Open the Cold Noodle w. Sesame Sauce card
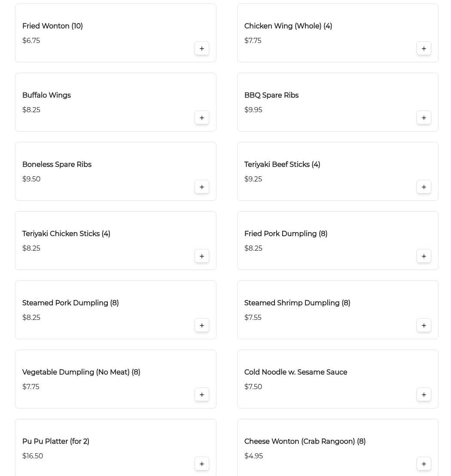 (x=296, y=372)
